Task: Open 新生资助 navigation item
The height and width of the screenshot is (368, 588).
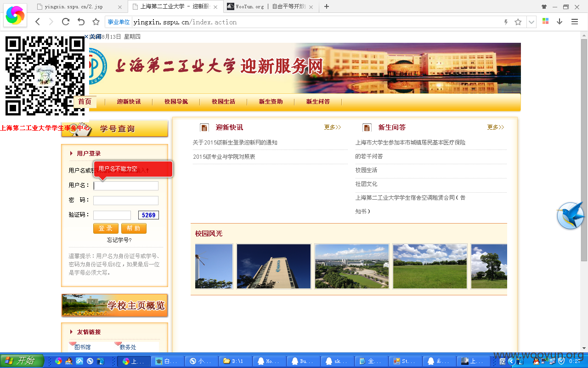Action: tap(271, 102)
